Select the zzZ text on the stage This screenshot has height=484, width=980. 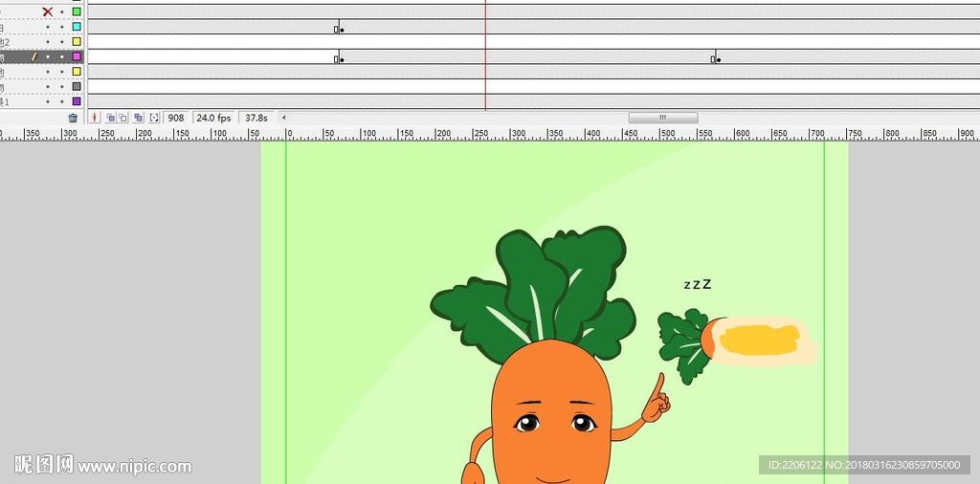tap(698, 284)
